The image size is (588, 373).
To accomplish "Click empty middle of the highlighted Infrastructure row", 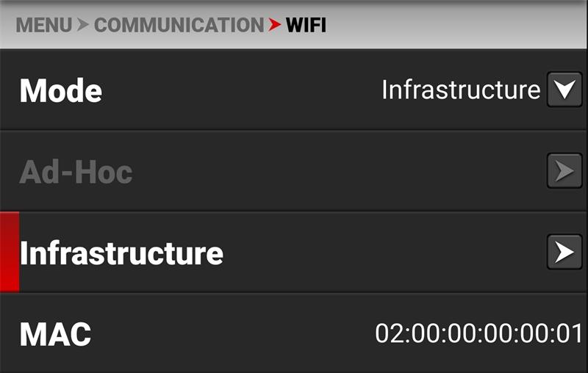I will [382, 253].
